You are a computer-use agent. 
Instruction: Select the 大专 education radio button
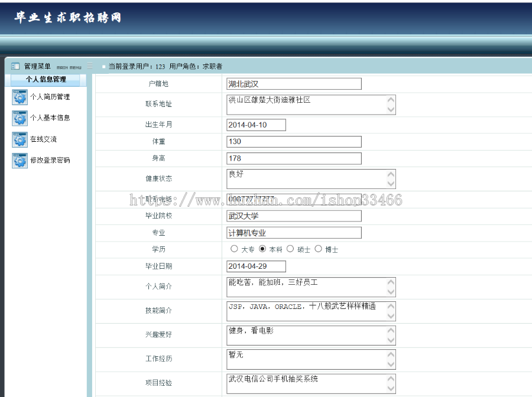(234, 249)
